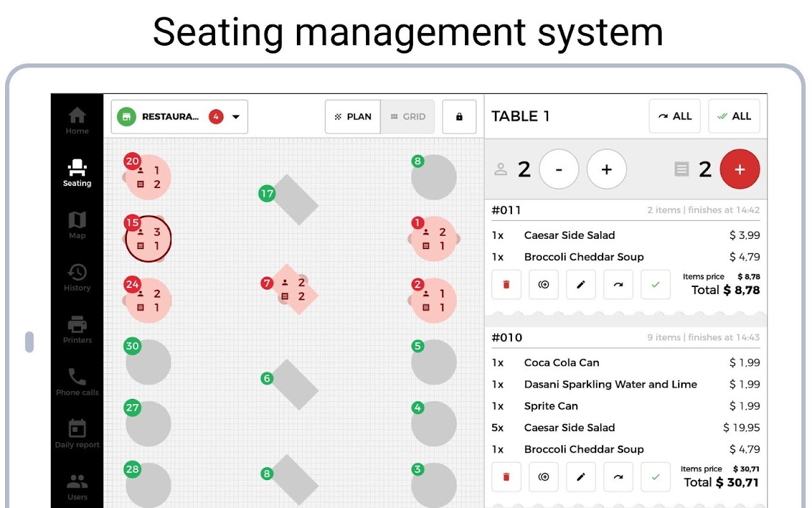Open Phone calls in sidebar
812x508 pixels.
tap(77, 382)
